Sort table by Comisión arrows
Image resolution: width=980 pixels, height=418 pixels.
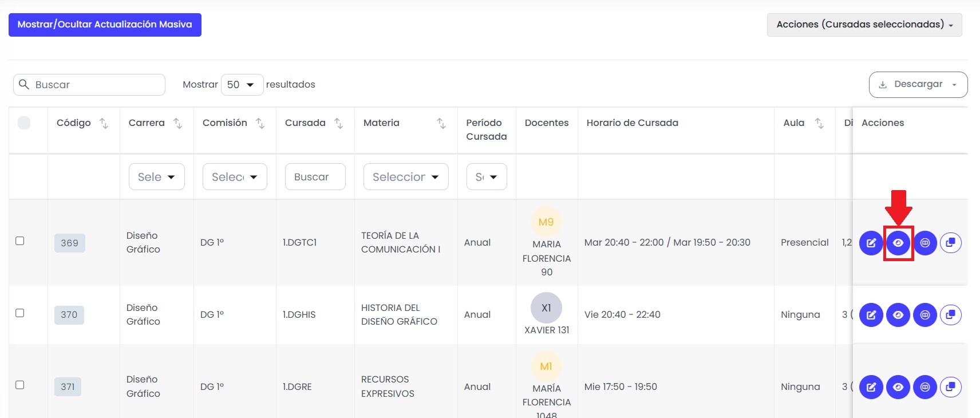pyautogui.click(x=260, y=123)
